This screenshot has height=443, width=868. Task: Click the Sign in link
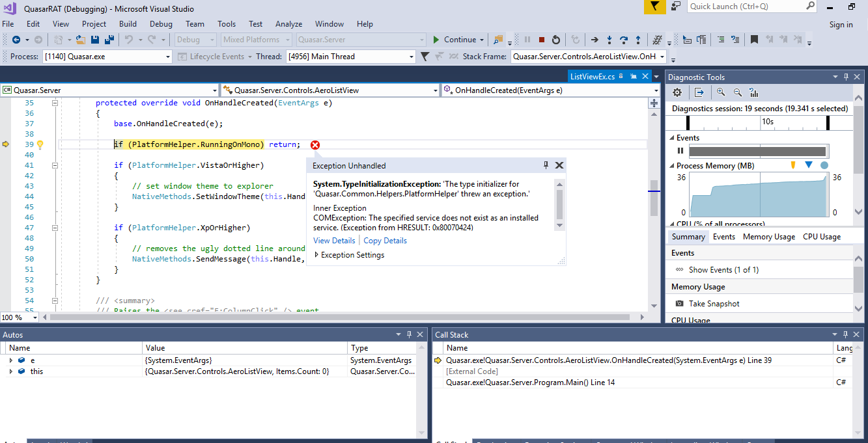tap(841, 25)
